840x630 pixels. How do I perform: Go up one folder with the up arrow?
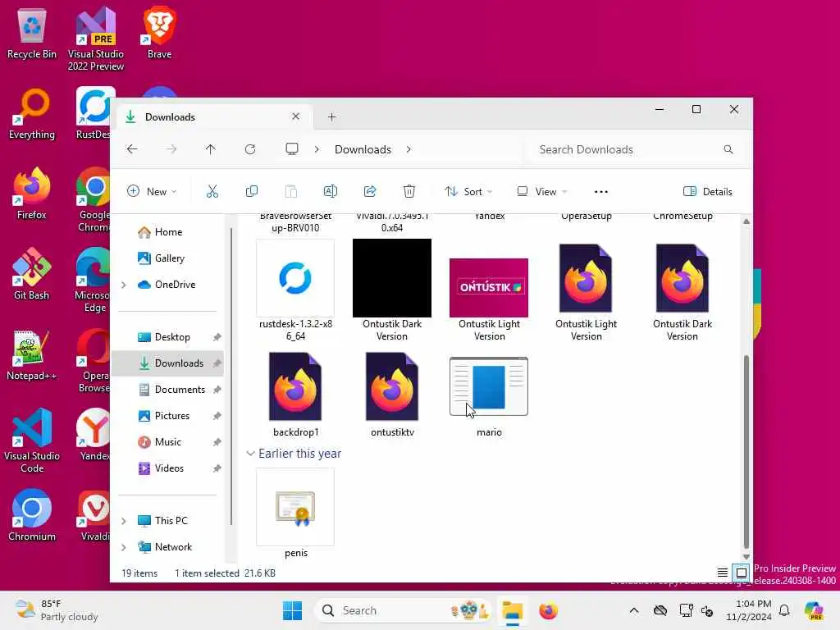(x=211, y=149)
